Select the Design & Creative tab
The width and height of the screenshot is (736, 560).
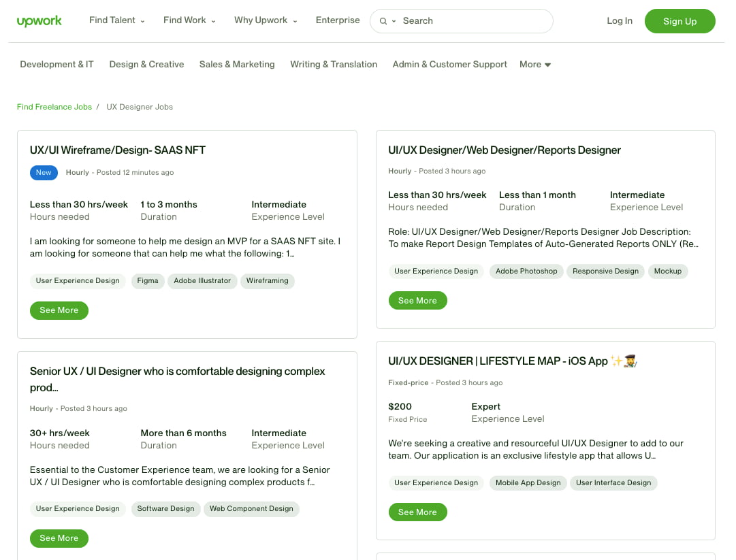tap(146, 64)
